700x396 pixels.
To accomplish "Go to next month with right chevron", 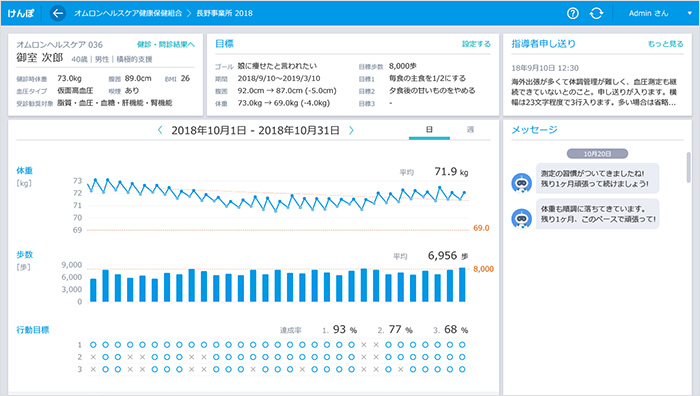I will [x=351, y=130].
